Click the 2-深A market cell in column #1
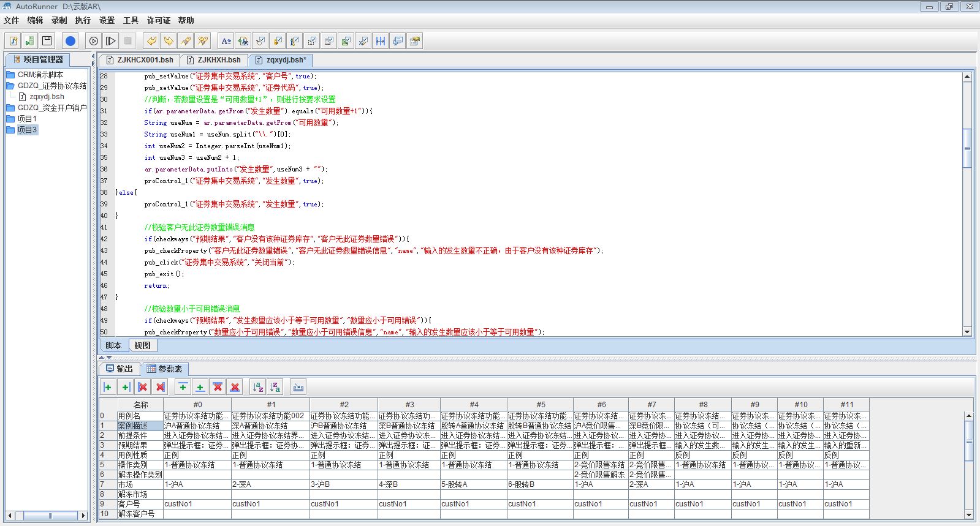 [270, 484]
